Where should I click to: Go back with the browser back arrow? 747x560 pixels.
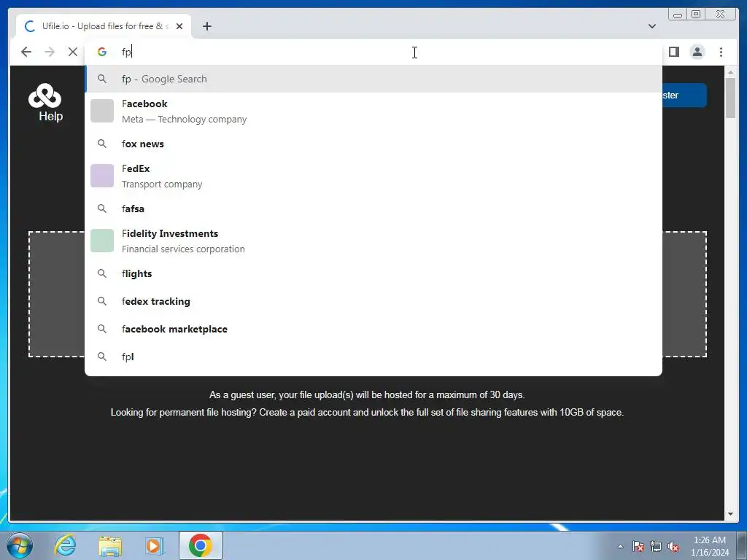pos(26,52)
